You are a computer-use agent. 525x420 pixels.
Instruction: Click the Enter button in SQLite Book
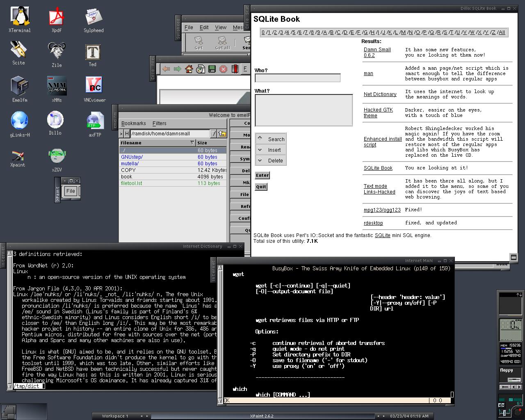(262, 175)
